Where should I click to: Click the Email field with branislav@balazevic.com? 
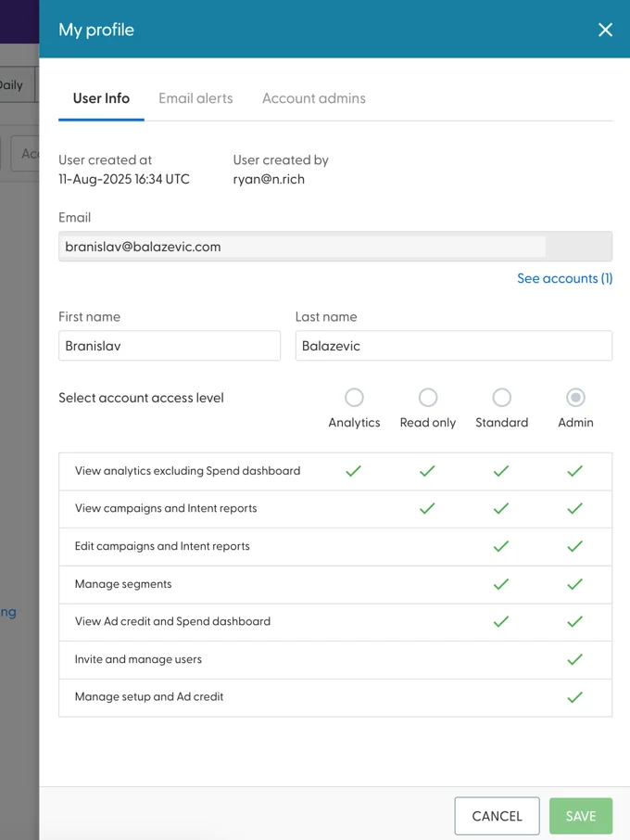(x=335, y=247)
